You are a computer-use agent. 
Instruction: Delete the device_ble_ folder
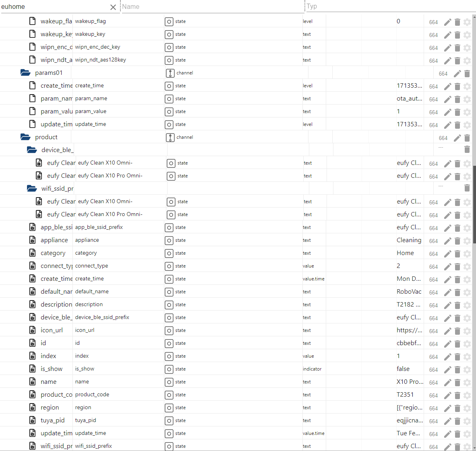(x=467, y=149)
